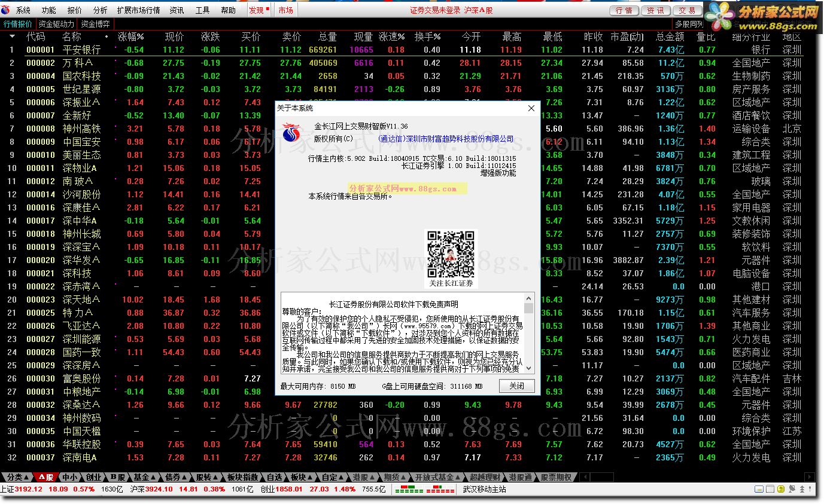Image resolution: width=824 pixels, height=504 pixels.
Task: Click the application logo in the menu bar
Action: 5,10
